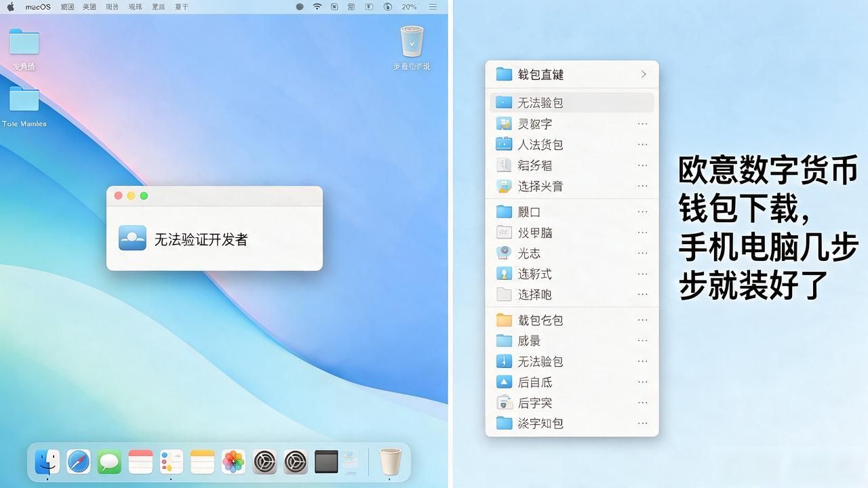Screen dimensions: 868x488
Task: Open the three-dot options for "淡字知包"
Action: (642, 424)
